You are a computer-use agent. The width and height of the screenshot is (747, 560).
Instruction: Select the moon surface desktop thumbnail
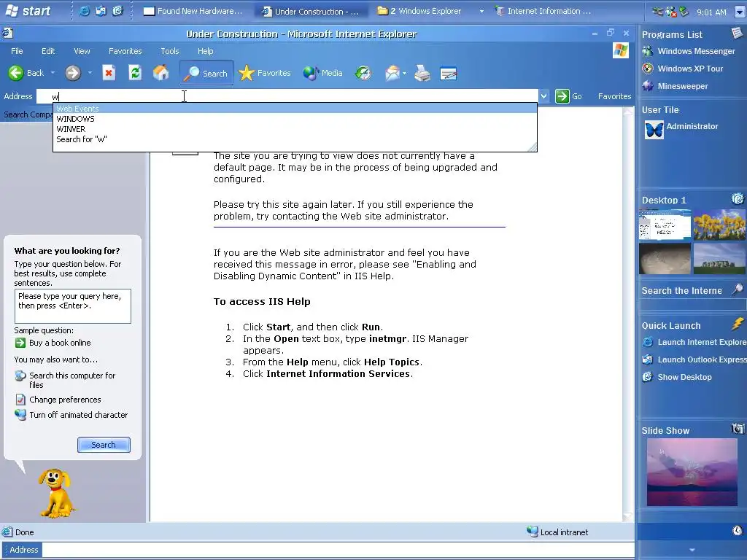pos(665,259)
